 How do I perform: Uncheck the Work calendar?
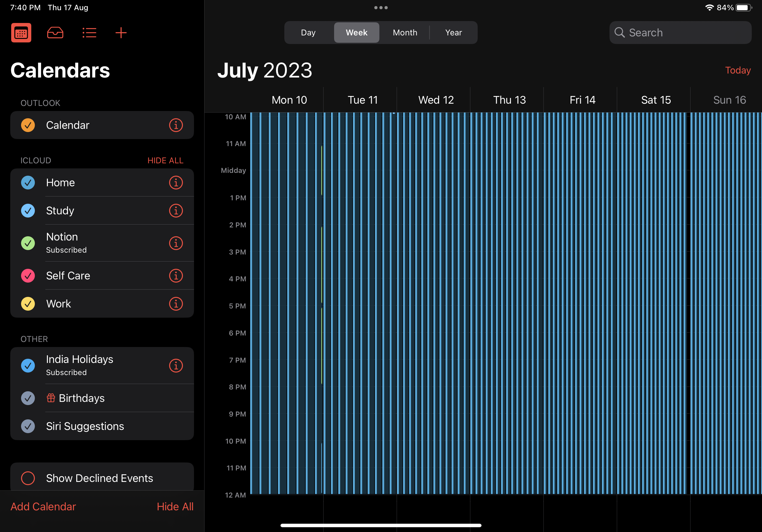(28, 304)
